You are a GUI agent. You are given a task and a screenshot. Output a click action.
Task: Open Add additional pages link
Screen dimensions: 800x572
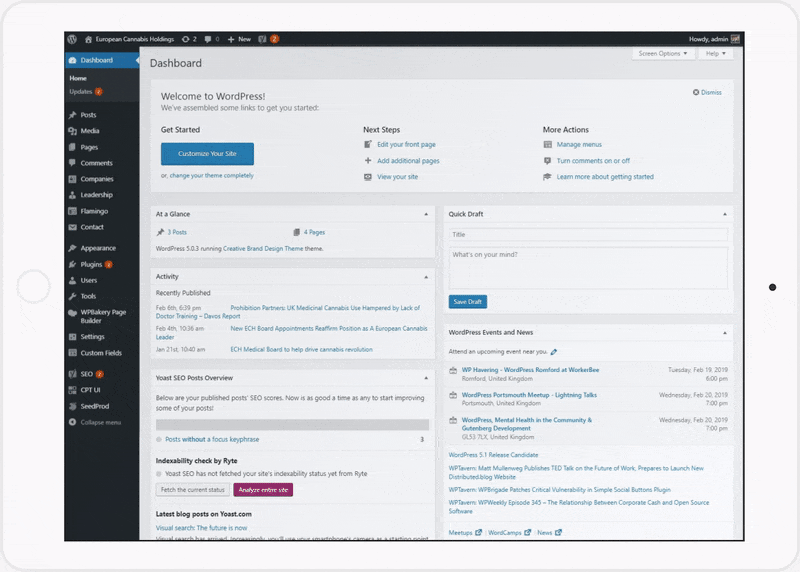[x=408, y=161]
